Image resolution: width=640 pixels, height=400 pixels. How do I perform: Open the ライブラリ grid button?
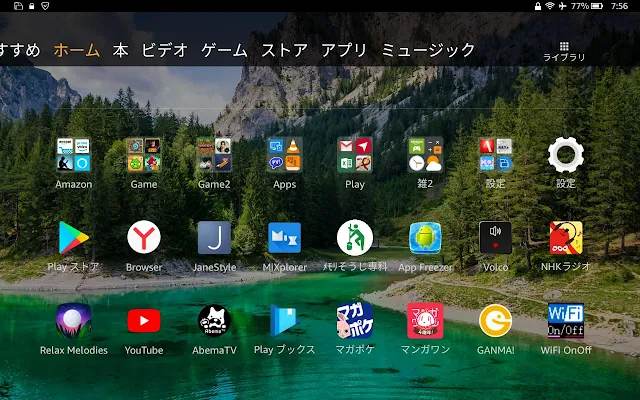pos(564,51)
